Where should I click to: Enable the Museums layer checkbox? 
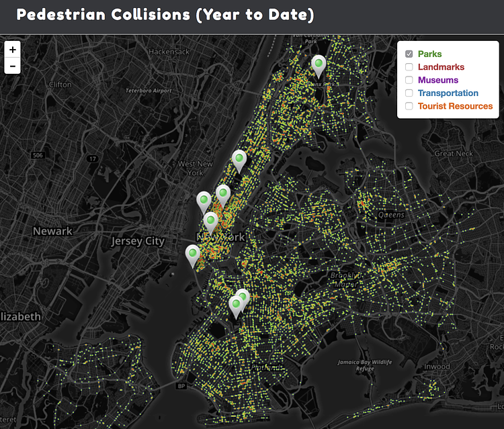tap(409, 80)
